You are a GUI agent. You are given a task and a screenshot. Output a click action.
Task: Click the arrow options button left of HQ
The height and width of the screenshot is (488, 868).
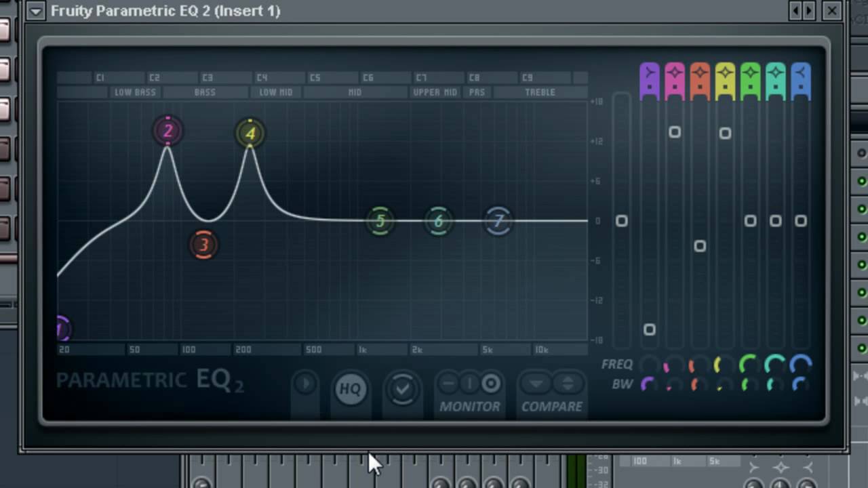[x=304, y=384]
